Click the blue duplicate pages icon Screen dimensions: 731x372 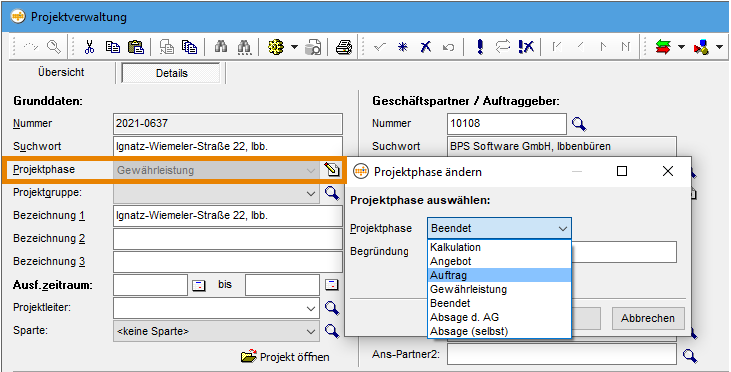tap(189, 47)
